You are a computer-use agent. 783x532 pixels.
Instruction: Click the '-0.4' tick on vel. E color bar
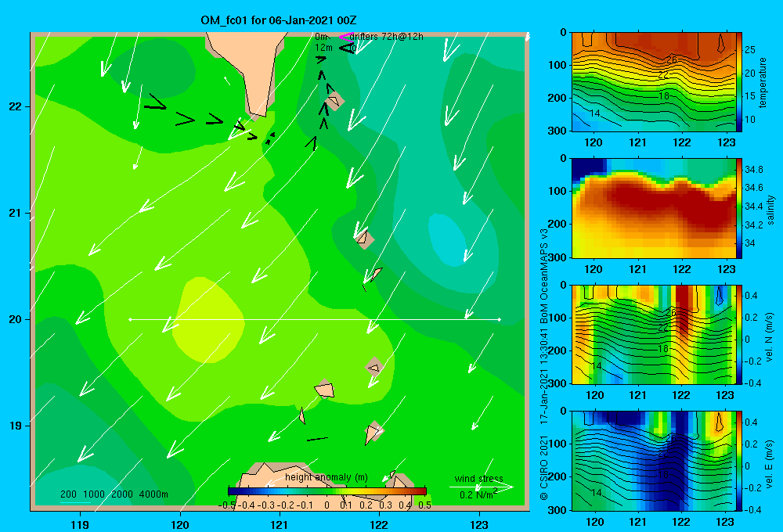752,509
